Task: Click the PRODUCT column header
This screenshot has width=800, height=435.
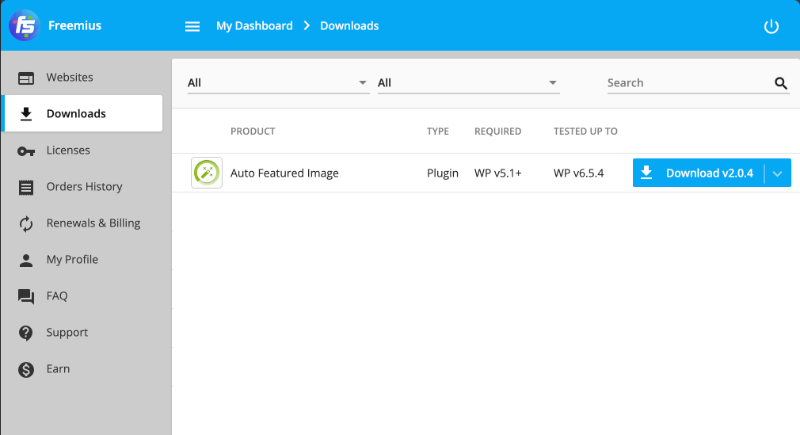Action: coord(253,132)
